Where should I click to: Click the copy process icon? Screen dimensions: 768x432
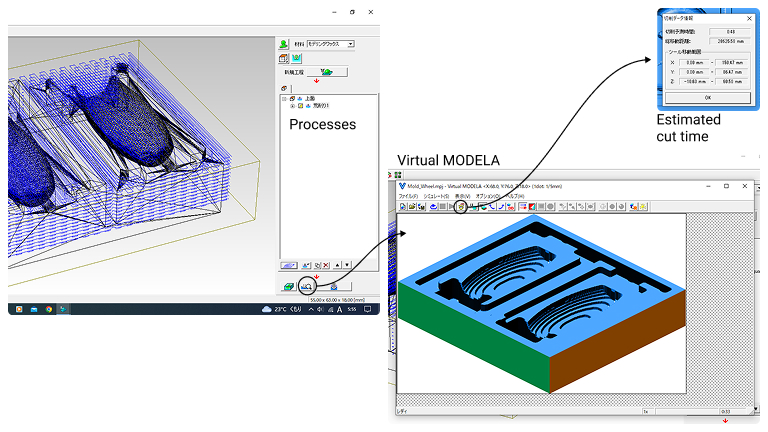pos(317,265)
